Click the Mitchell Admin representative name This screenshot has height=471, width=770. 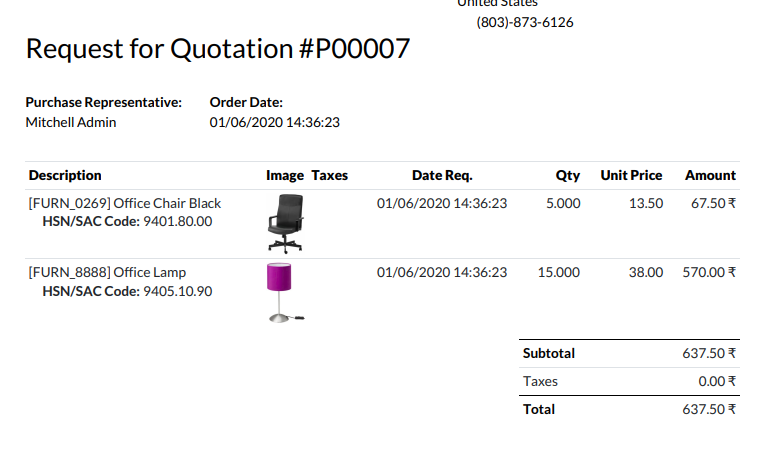(x=71, y=122)
